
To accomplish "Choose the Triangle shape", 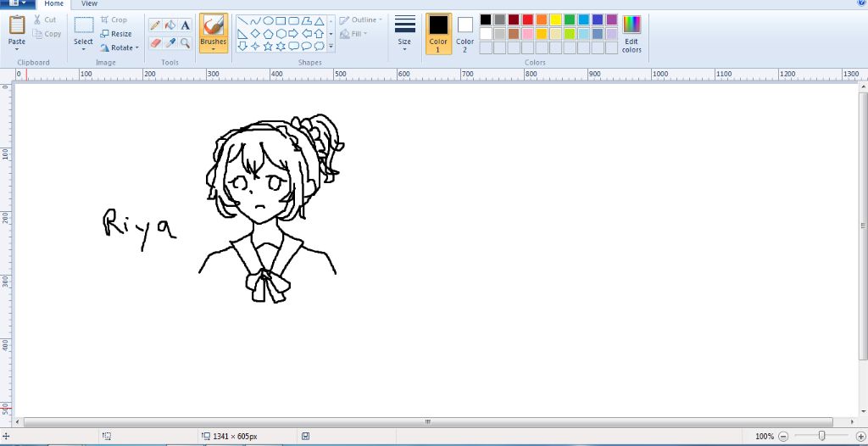I will pyautogui.click(x=320, y=21).
